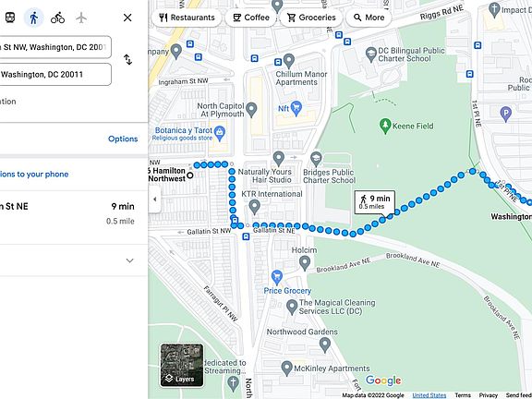Expand the route details chevron
The height and width of the screenshot is (399, 532).
point(129,260)
